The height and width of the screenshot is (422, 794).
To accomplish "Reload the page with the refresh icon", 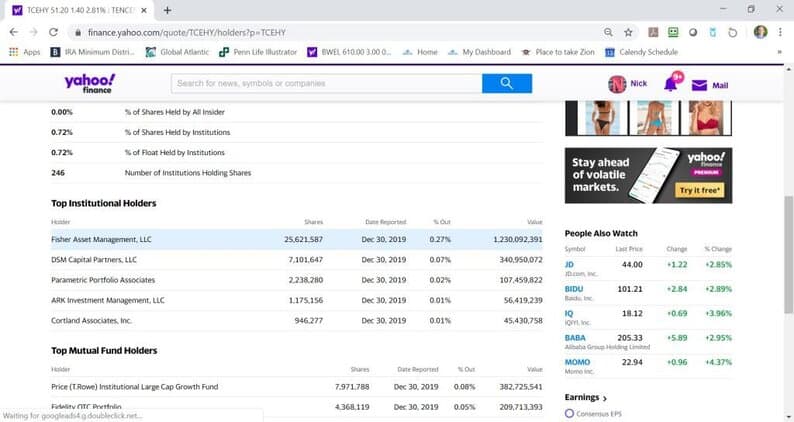I will point(53,32).
